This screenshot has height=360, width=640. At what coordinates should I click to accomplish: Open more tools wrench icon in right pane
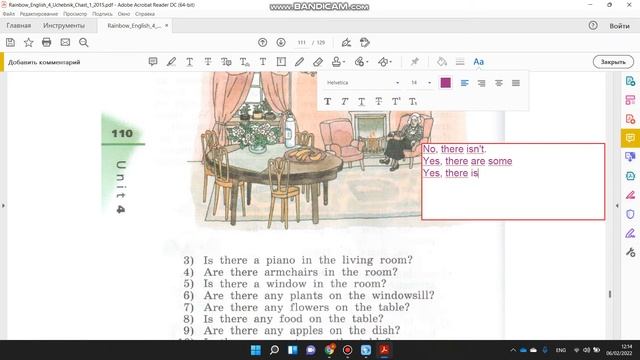pos(630,253)
